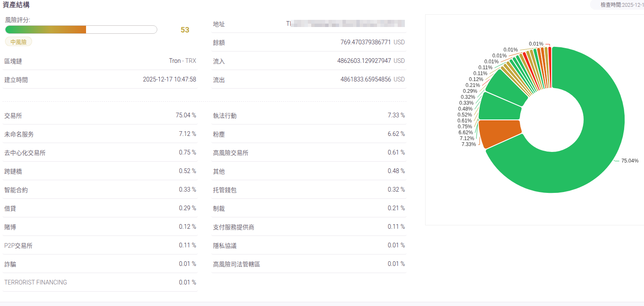Click the 粉塵 category row
This screenshot has width=644, height=306.
[x=309, y=134]
